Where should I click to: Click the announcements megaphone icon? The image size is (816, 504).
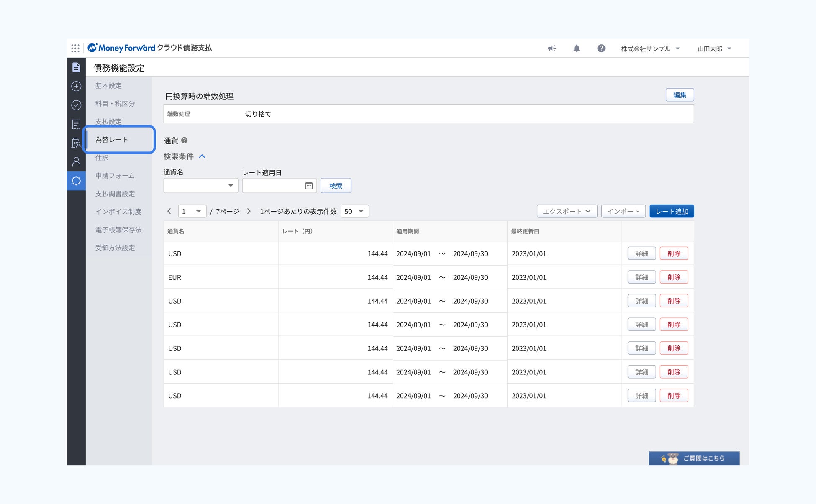pos(552,49)
